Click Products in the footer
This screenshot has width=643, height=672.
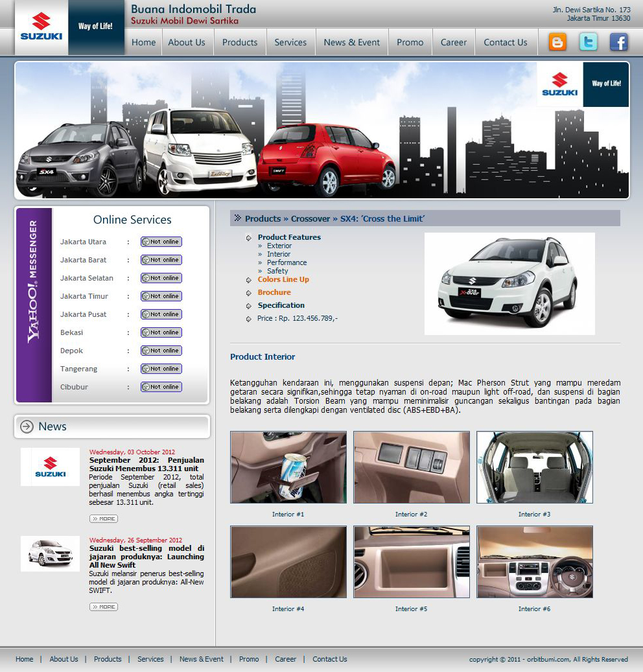(x=108, y=659)
